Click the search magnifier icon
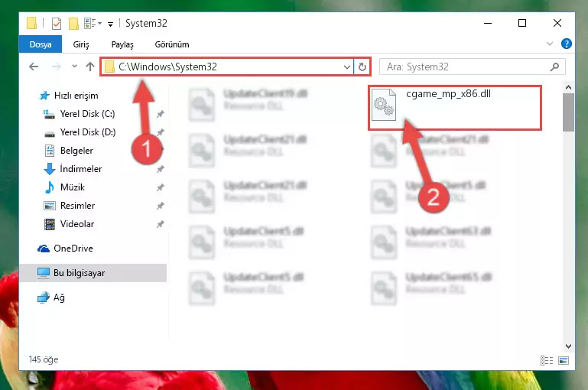Image resolution: width=588 pixels, height=390 pixels. [554, 67]
